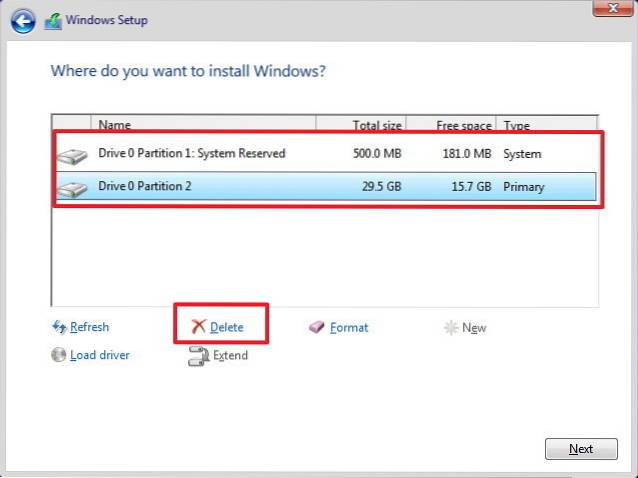Click the New partition star icon
Viewport: 638px width, 478px height.
[x=451, y=327]
